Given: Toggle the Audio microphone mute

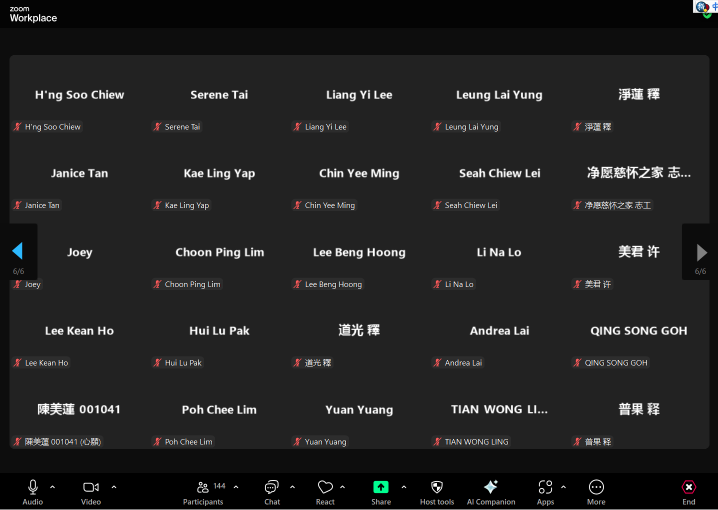Looking at the screenshot, I should pyautogui.click(x=33, y=487).
